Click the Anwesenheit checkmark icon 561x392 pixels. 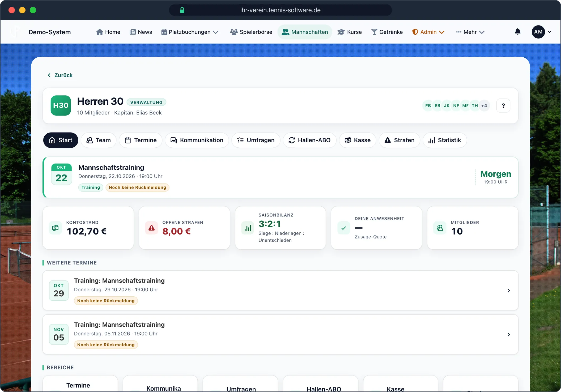[x=343, y=228]
